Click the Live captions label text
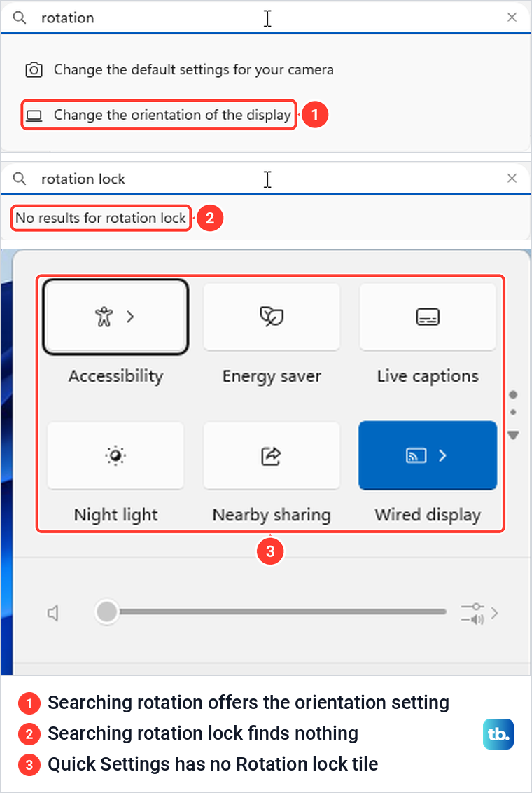The height and width of the screenshot is (793, 532). coord(428,376)
